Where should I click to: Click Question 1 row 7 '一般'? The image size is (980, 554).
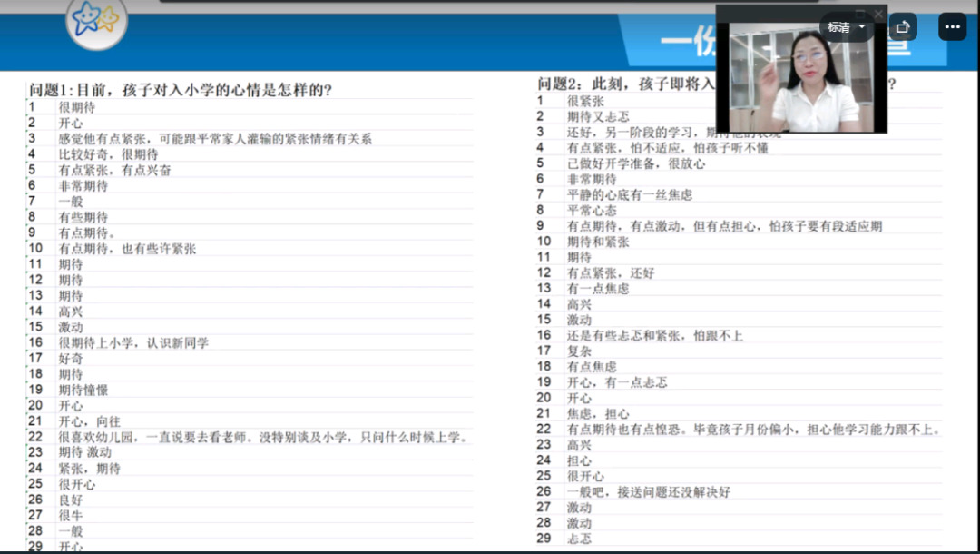(71, 202)
